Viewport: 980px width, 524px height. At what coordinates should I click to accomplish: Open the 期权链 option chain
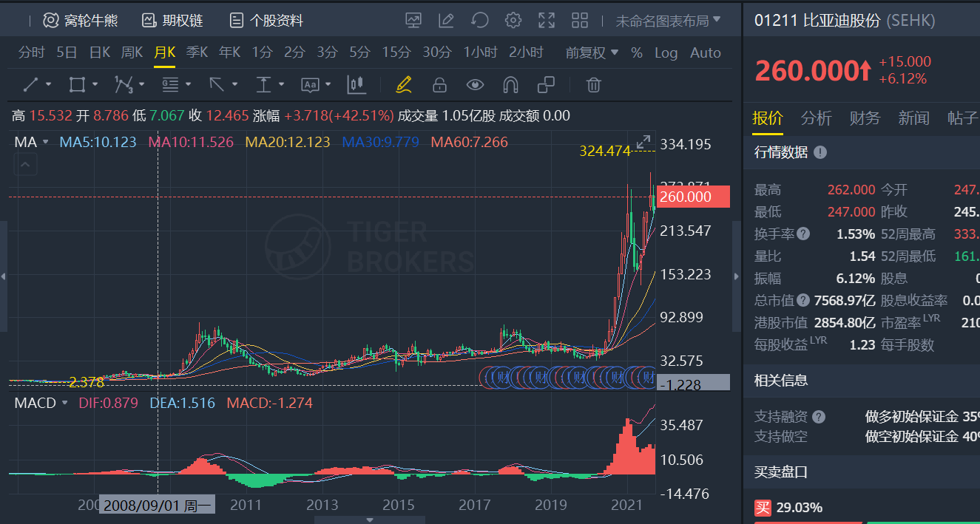click(172, 21)
